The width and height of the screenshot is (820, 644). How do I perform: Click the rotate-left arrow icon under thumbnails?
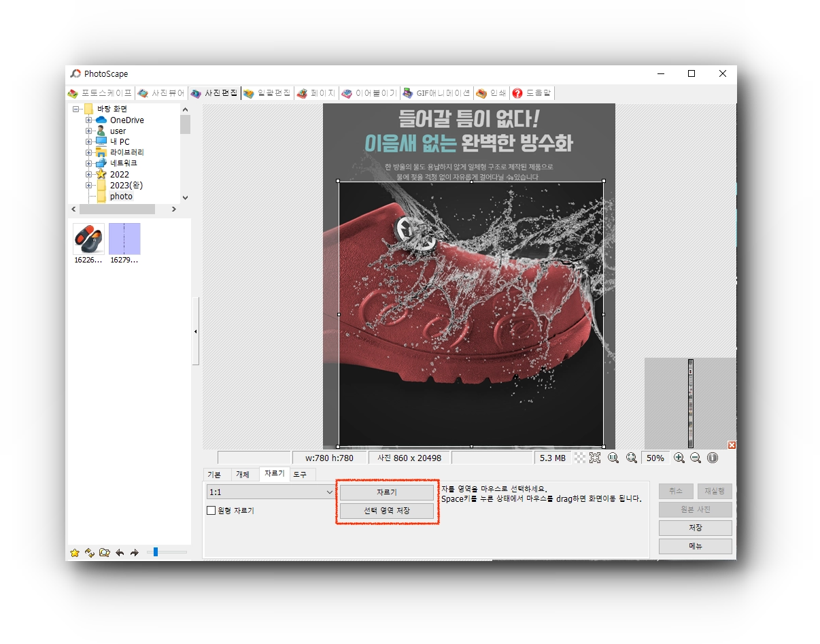[120, 552]
